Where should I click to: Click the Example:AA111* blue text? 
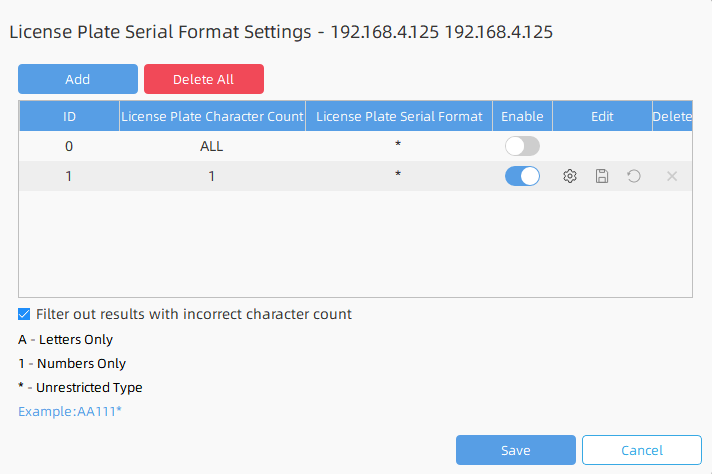coord(69,411)
